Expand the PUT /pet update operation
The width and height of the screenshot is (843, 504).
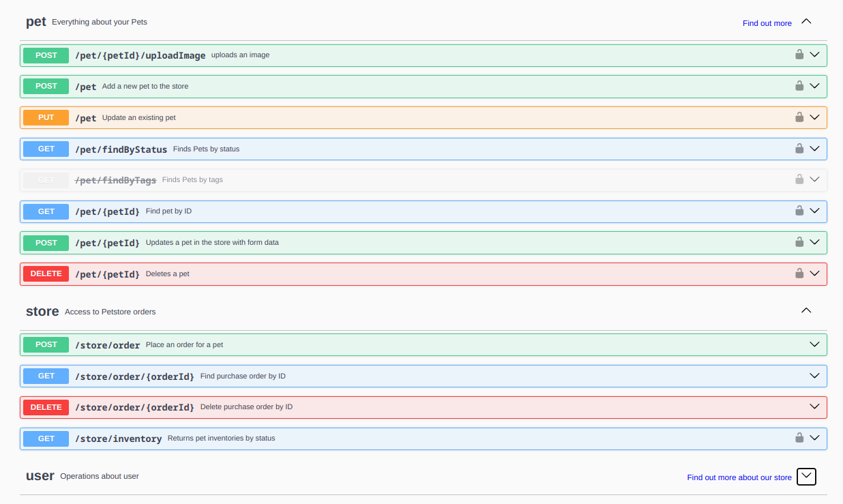[x=814, y=117]
